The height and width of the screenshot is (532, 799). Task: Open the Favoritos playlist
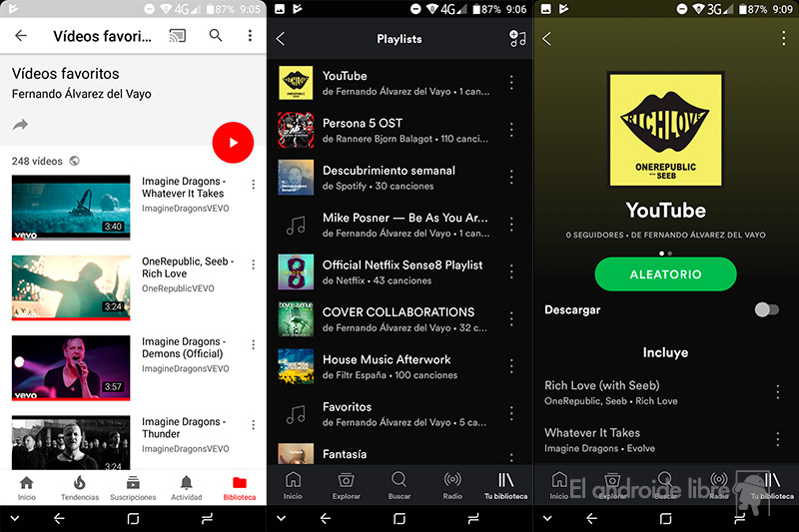coord(399,414)
